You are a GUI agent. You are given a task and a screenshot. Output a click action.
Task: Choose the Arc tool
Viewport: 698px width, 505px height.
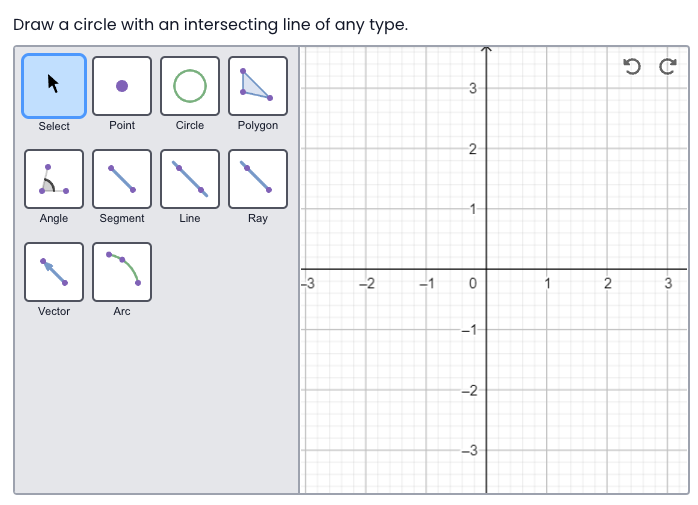tap(122, 272)
